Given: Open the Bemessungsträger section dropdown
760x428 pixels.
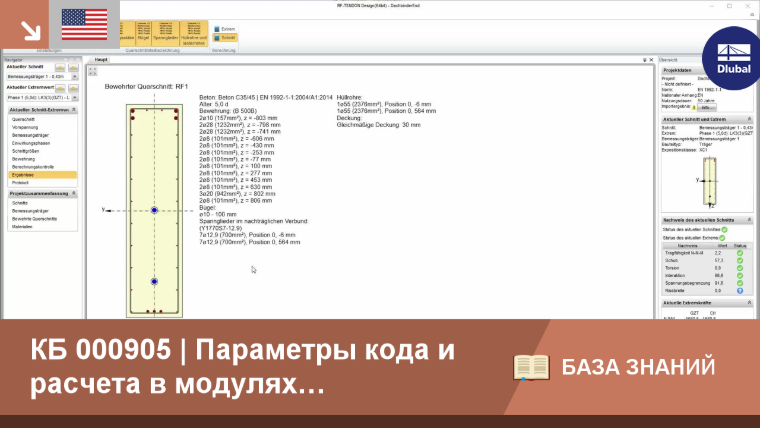Looking at the screenshot, I should (75, 77).
